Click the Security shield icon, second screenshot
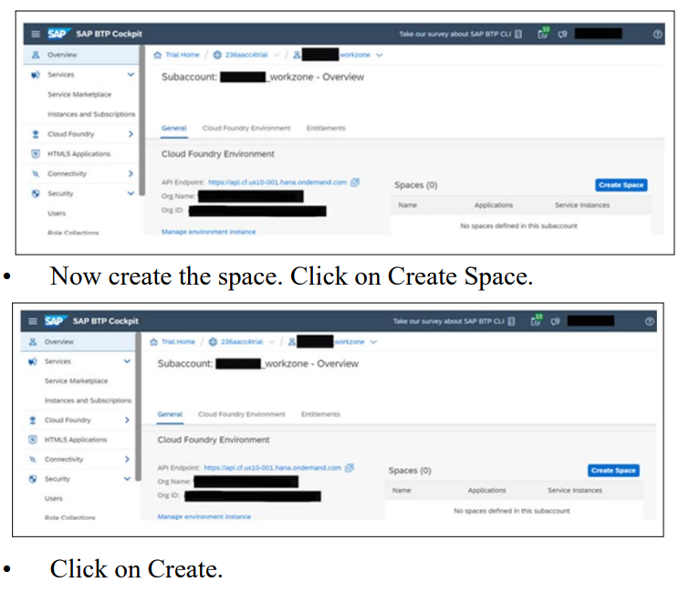The height and width of the screenshot is (603, 700). click(x=33, y=479)
